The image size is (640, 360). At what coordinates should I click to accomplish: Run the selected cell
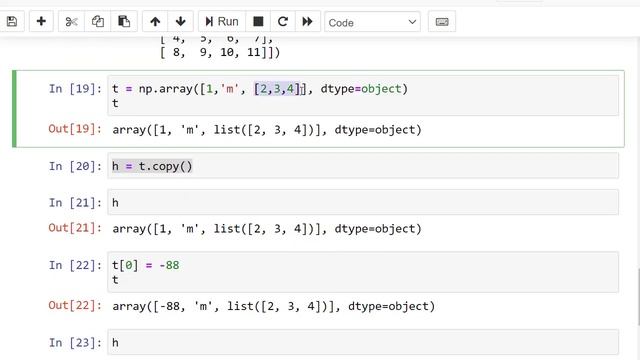(x=222, y=22)
